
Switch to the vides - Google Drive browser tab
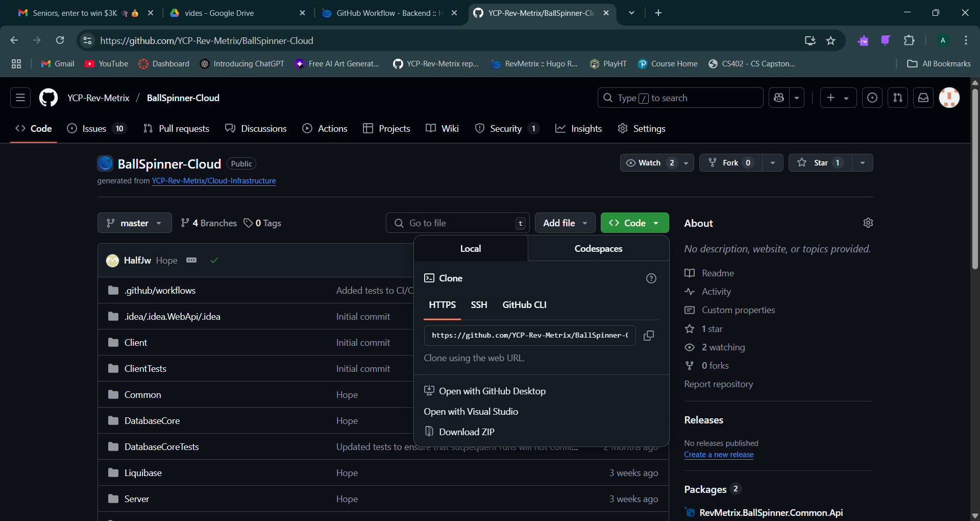(237, 13)
